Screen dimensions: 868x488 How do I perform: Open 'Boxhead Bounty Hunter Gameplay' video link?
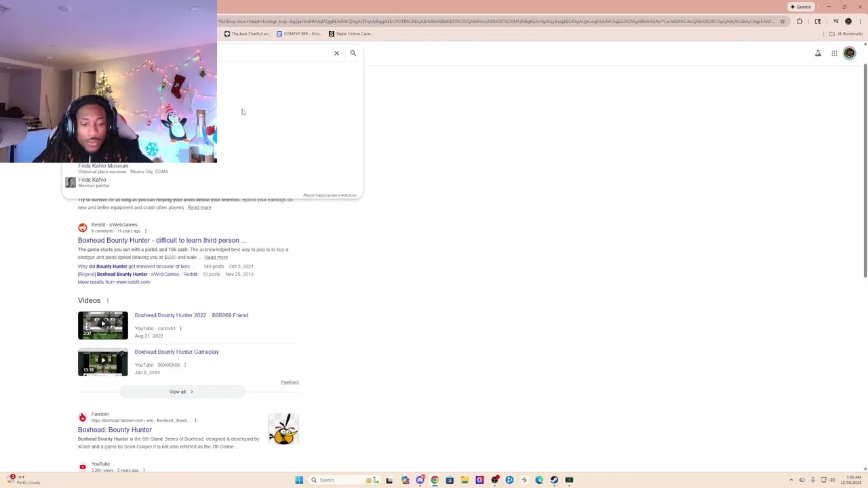pos(177,352)
